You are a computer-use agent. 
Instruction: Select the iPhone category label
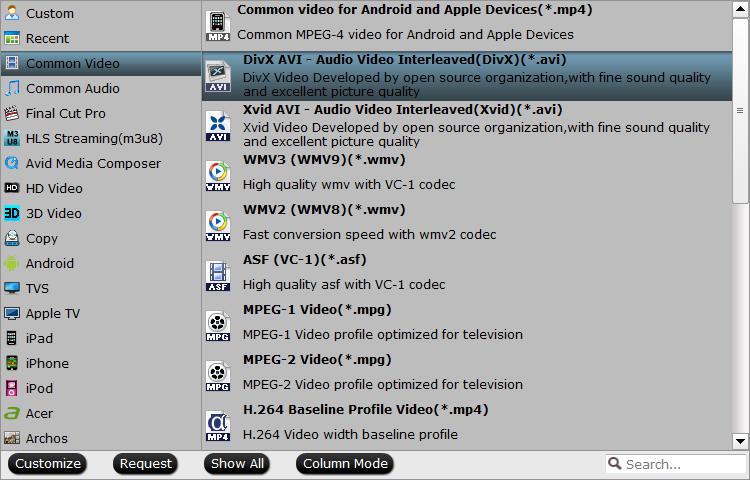click(x=47, y=363)
